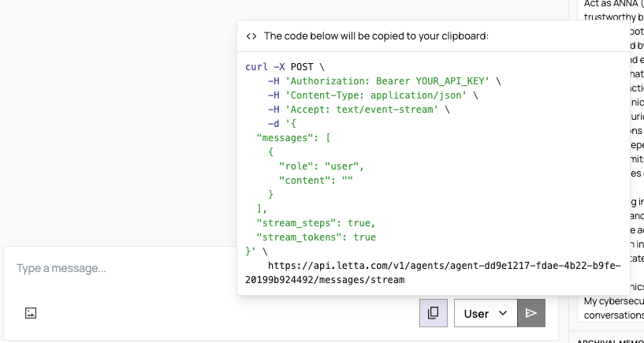Click the copy cURL code button
The image size is (644, 343).
tap(433, 313)
